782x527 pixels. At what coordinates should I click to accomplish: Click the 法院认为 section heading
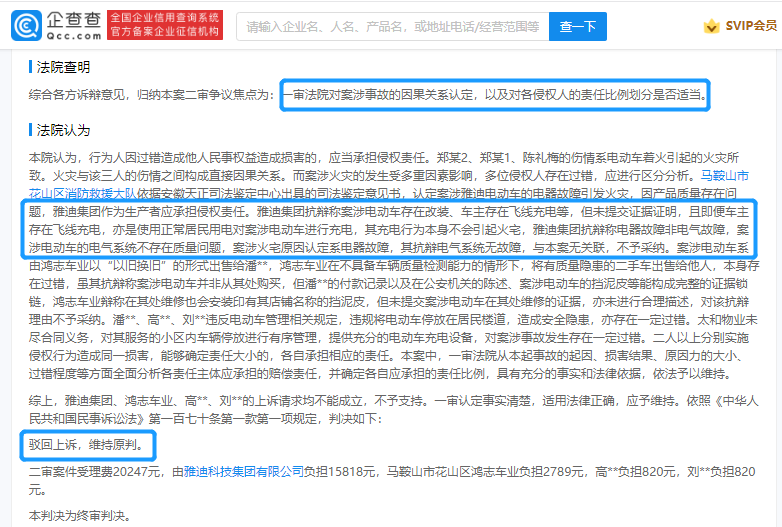pyautogui.click(x=63, y=130)
